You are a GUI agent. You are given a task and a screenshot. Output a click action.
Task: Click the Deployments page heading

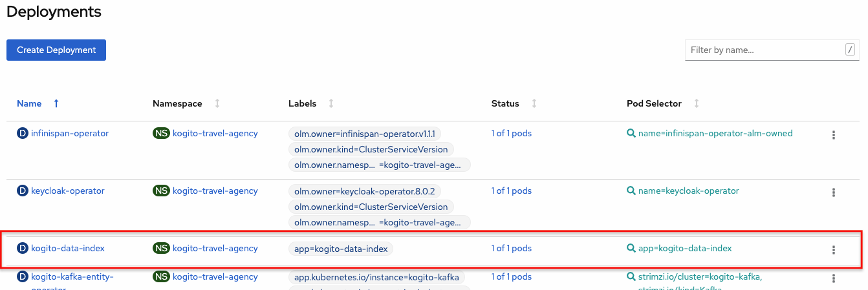pos(54,11)
